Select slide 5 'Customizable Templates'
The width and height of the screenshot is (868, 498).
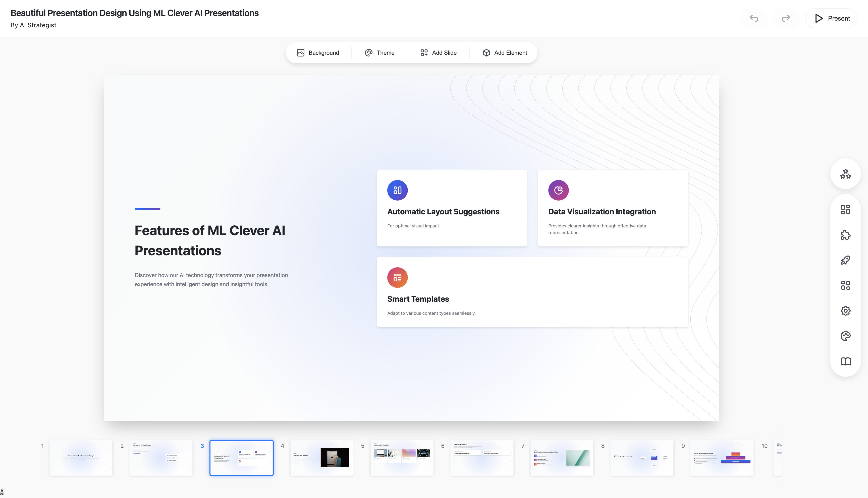pos(402,458)
